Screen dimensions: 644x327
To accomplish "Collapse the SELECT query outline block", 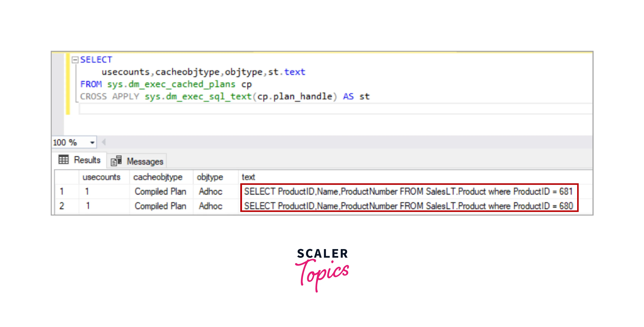I will point(75,60).
